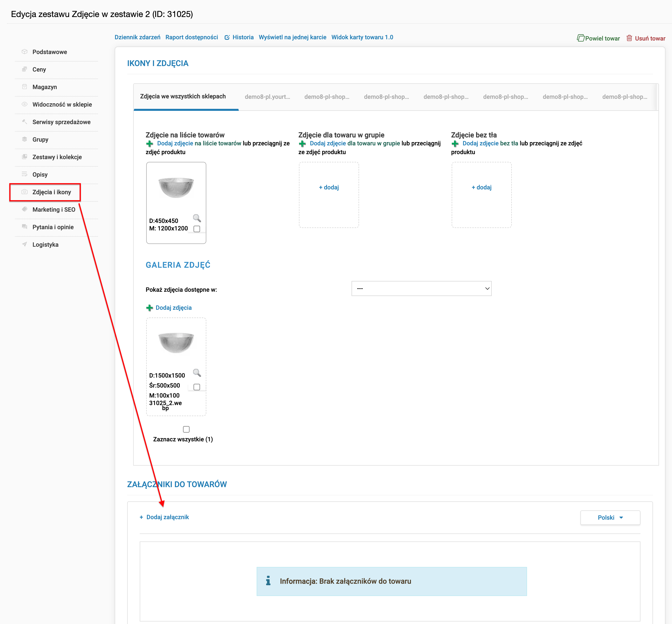Click Powiel towar link
The image size is (672, 624).
tap(602, 39)
